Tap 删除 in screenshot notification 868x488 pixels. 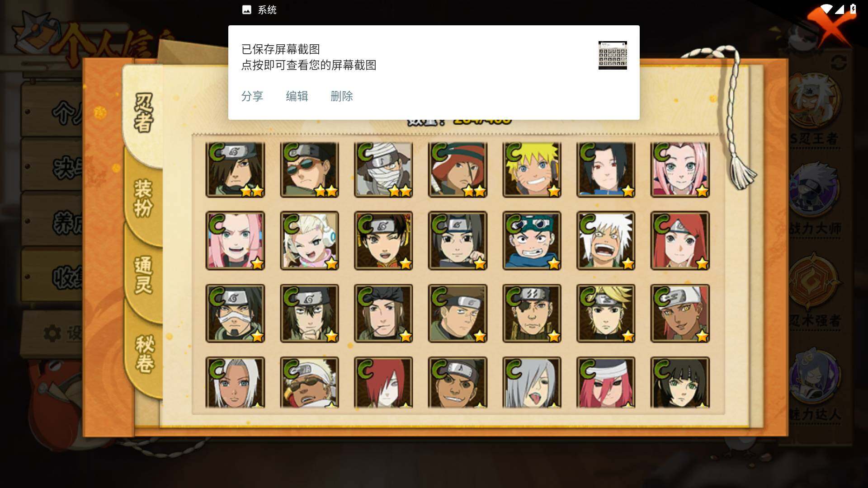(x=342, y=96)
